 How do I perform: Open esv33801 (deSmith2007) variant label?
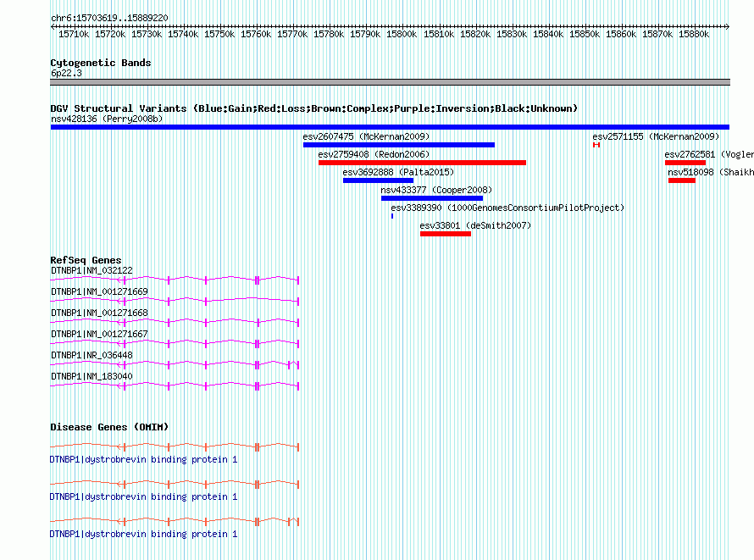click(x=475, y=225)
